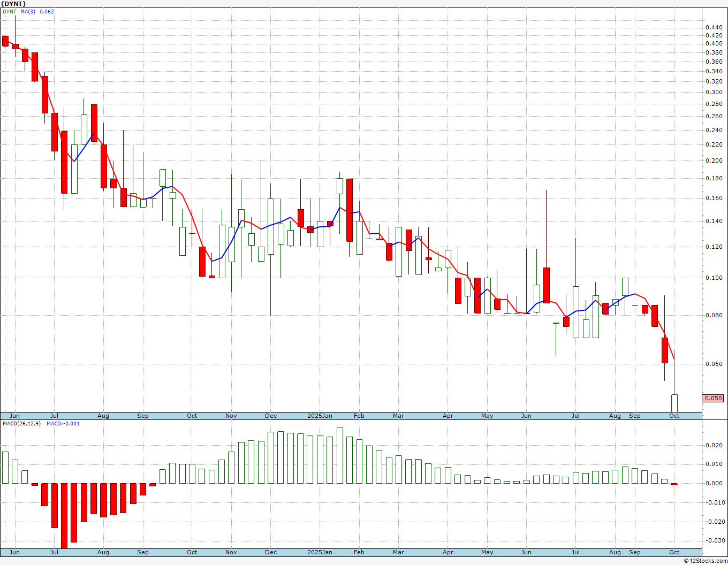Click the 0.420 price axis label
The height and width of the screenshot is (565, 728).
[714, 36]
